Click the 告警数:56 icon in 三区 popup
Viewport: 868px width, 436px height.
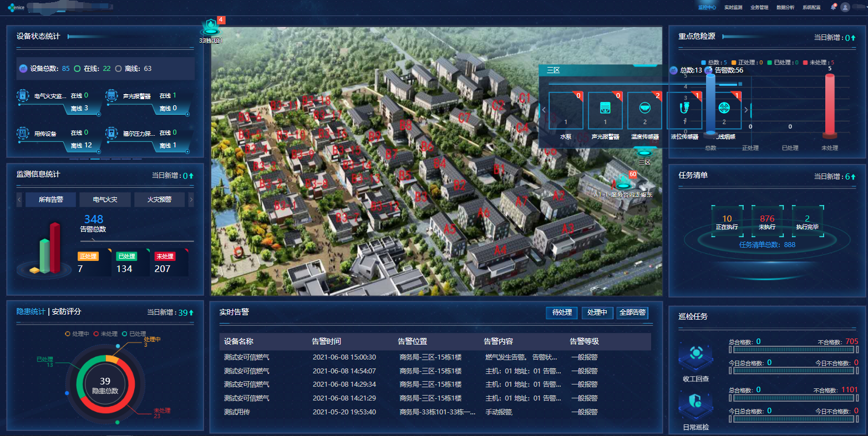pos(708,70)
